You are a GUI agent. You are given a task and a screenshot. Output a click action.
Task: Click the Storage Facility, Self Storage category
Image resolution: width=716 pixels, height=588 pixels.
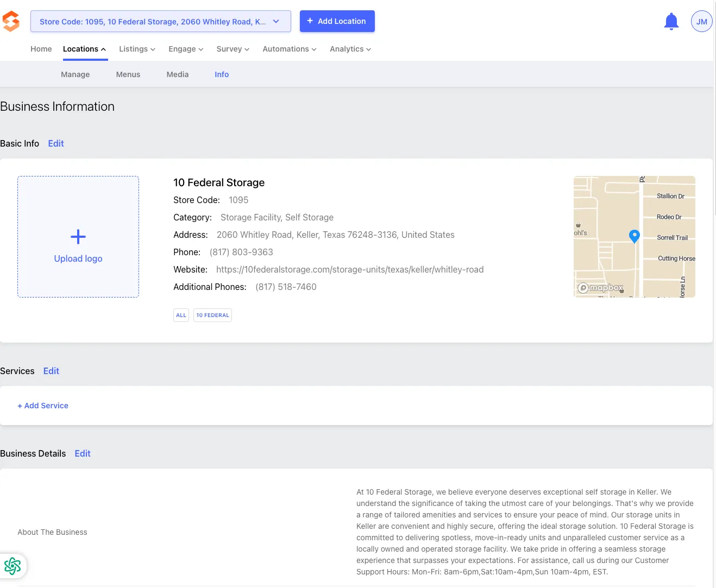pyautogui.click(x=277, y=217)
